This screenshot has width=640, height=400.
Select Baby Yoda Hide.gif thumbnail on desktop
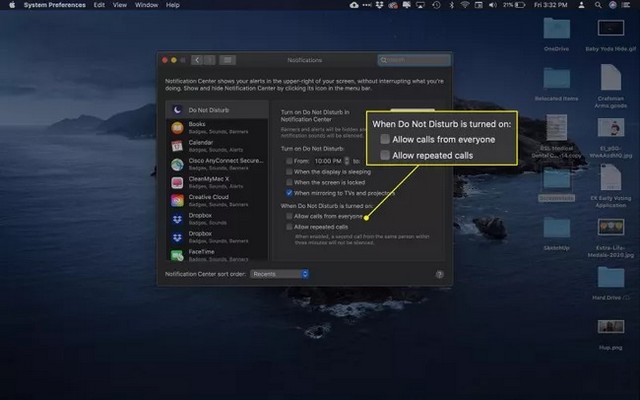pyautogui.click(x=611, y=28)
